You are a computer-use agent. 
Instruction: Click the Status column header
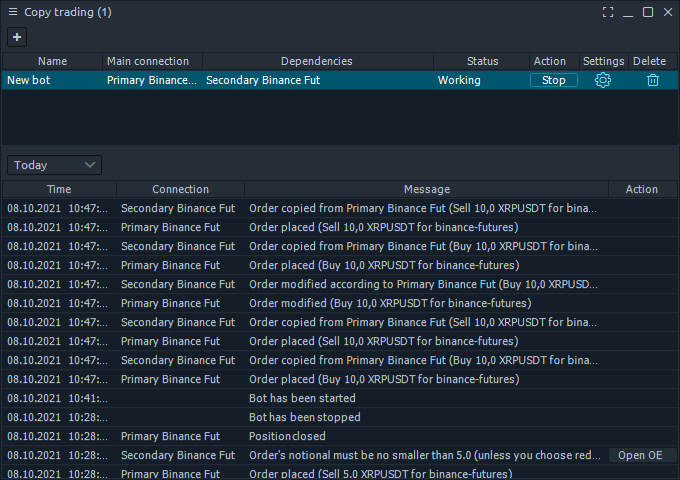coord(481,61)
